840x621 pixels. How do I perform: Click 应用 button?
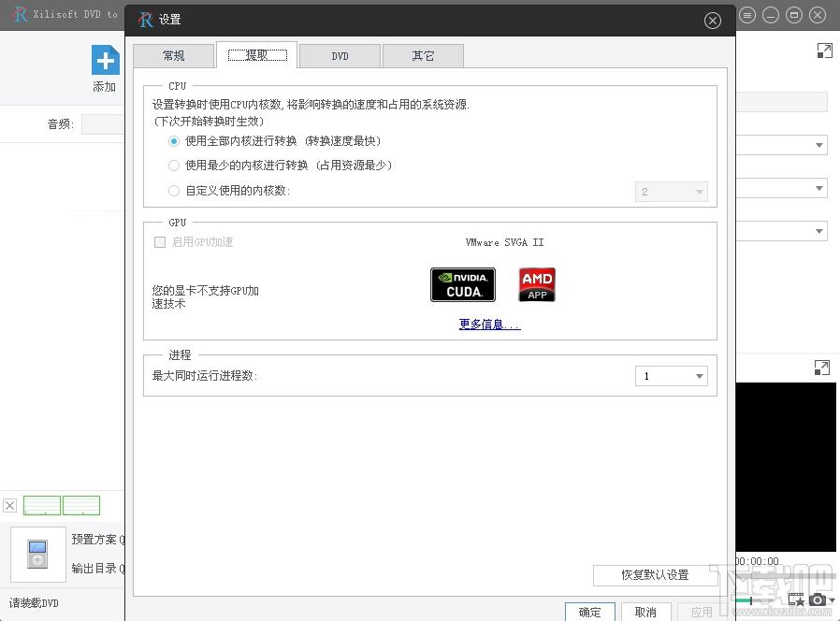click(x=702, y=612)
